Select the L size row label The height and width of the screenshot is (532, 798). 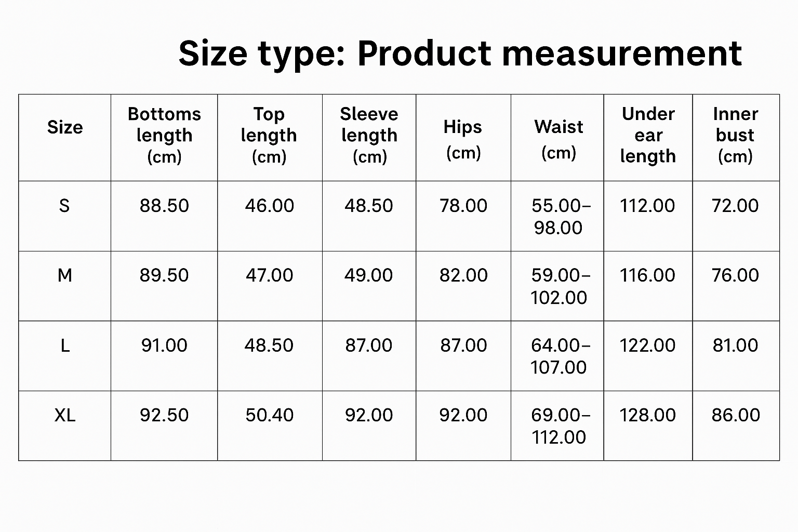point(65,345)
